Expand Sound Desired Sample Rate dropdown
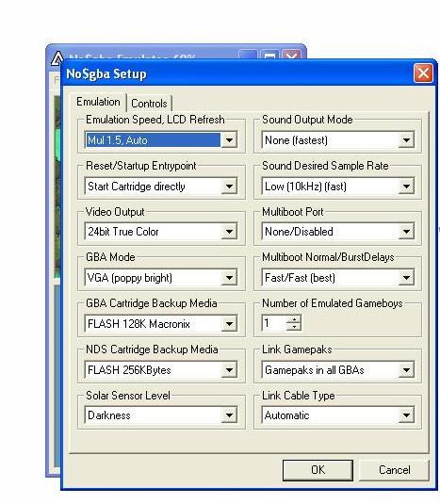The image size is (440, 504). click(406, 187)
